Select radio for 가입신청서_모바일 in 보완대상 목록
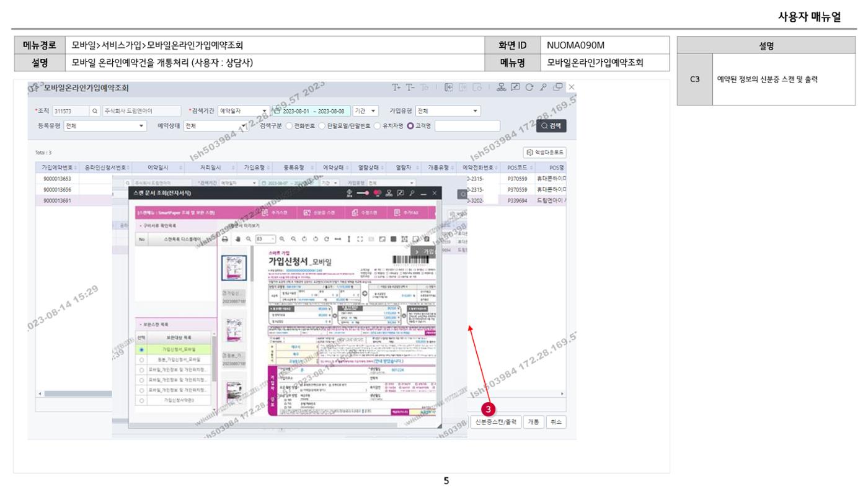The height and width of the screenshot is (489, 868). (x=142, y=349)
